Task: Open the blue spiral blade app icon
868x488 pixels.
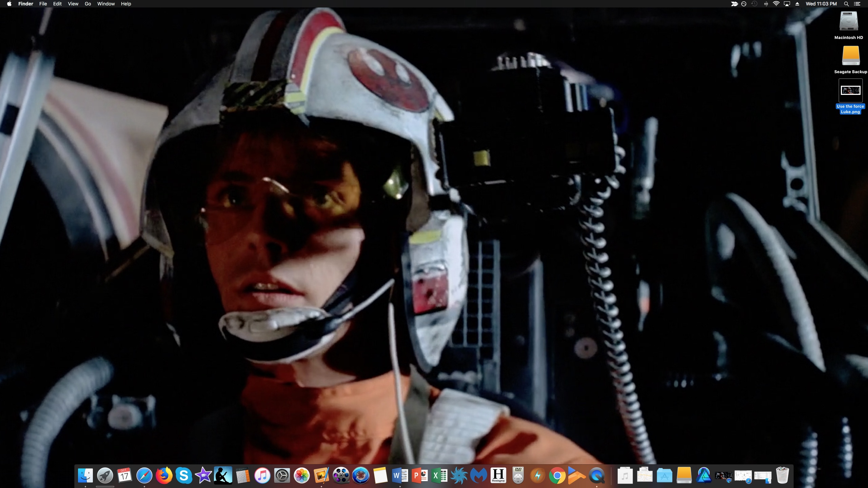Action: point(459,475)
